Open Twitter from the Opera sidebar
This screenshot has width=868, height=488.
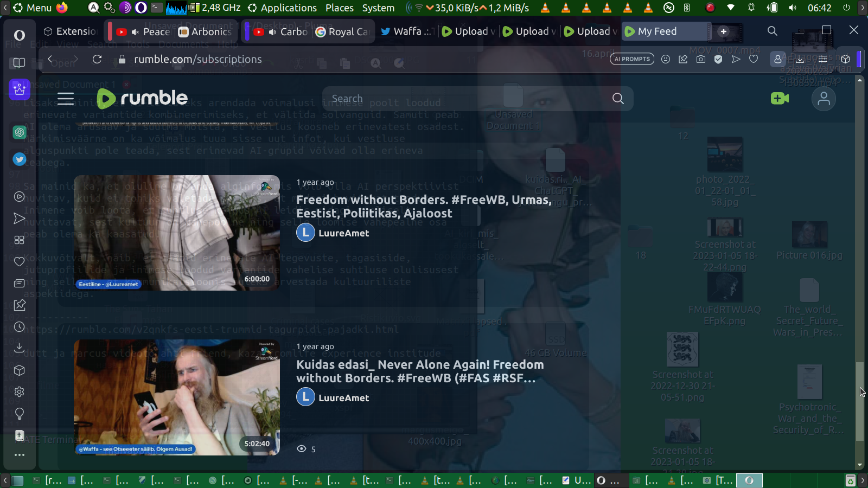pyautogui.click(x=20, y=159)
